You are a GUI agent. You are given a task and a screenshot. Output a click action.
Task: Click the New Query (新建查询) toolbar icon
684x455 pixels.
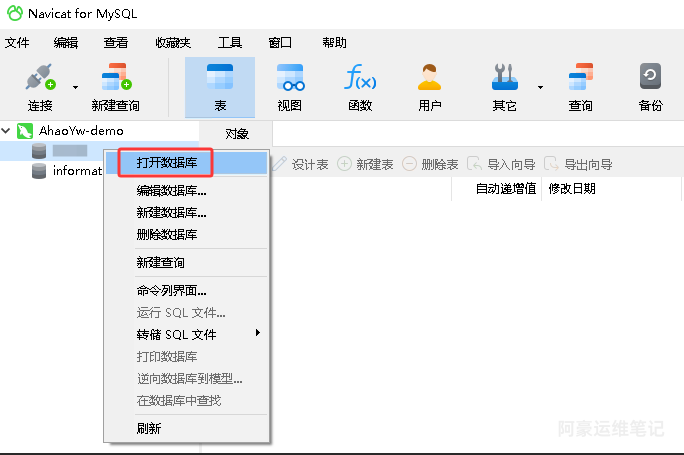[x=116, y=77]
